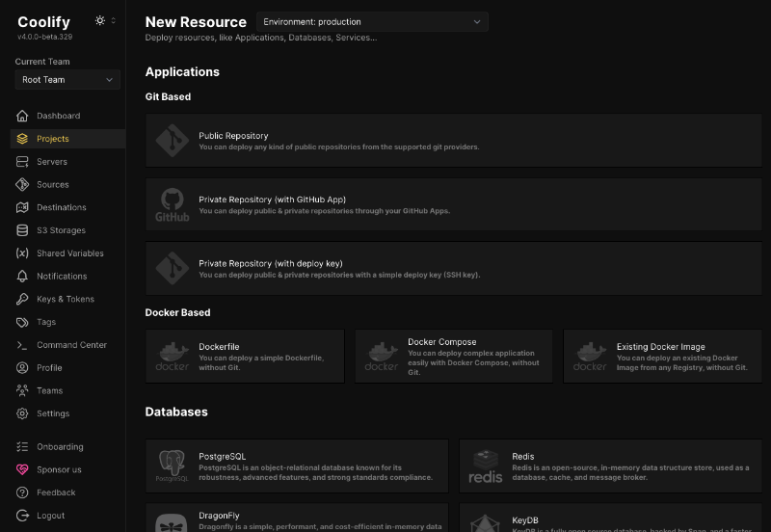Viewport: 771px width, 532px height.
Task: Open the Logout link
Action: tap(67, 516)
